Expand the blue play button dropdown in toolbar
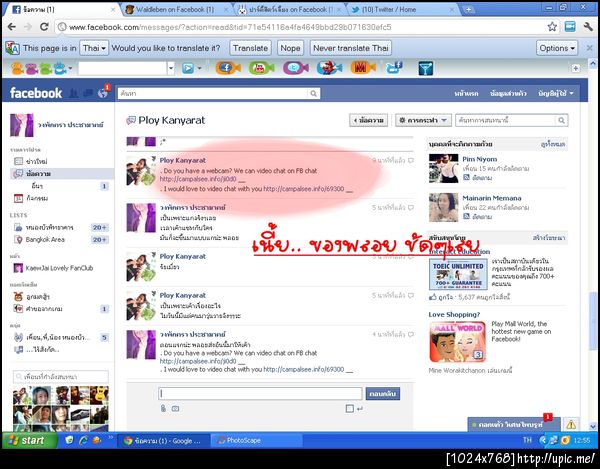This screenshot has width=600, height=469. 199,68
